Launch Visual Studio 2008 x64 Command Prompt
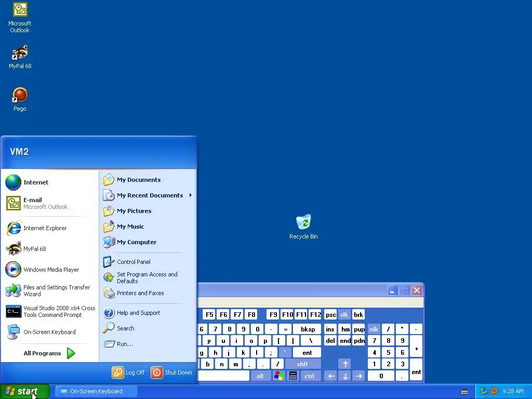Screen dimensions: 532x399 (x=49, y=311)
